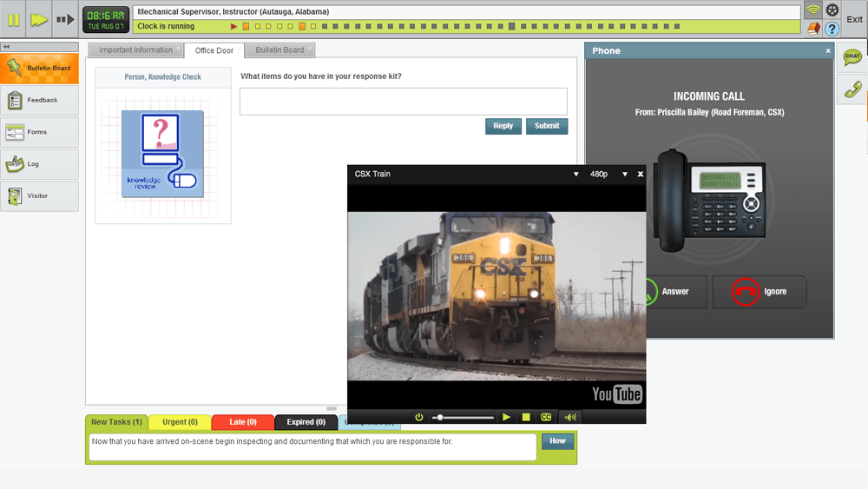Open Feedback in sidebar
This screenshot has height=489, width=868.
click(39, 100)
